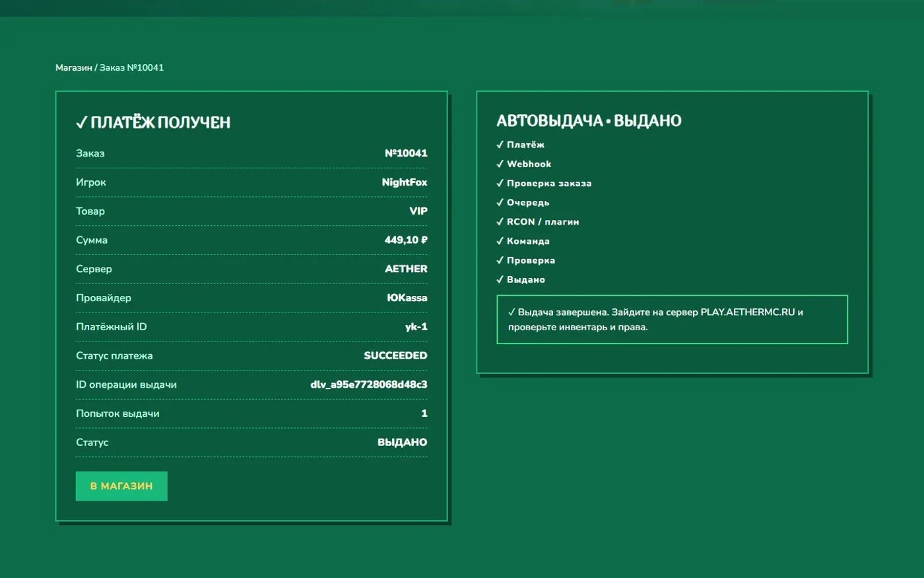924x578 pixels.
Task: Click the Провайдер row label
Action: tap(104, 298)
